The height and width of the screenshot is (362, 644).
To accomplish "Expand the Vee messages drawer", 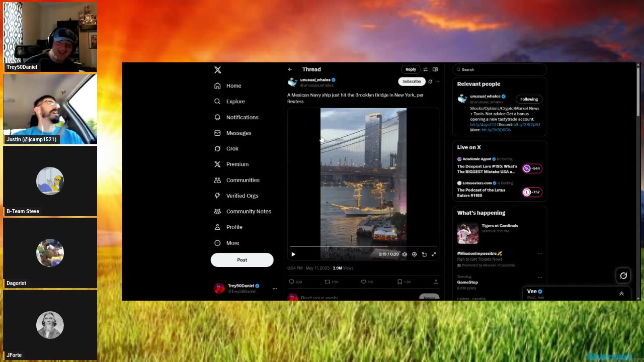I will pyautogui.click(x=621, y=294).
